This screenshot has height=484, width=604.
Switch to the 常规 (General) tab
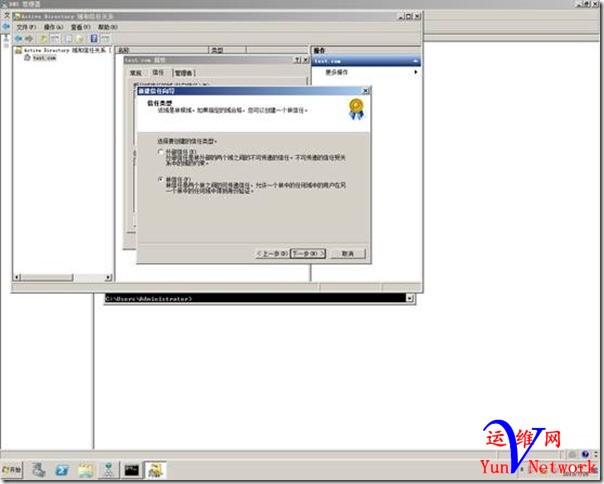[136, 73]
